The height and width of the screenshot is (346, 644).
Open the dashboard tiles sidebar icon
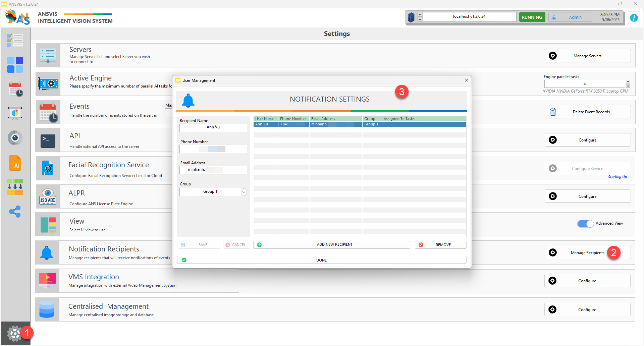[x=15, y=65]
